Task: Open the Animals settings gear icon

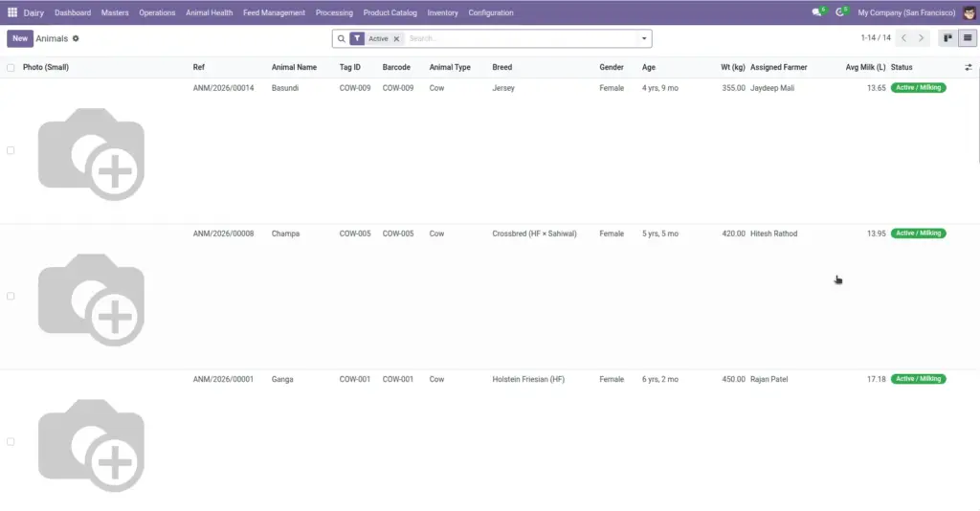Action: pyautogui.click(x=76, y=38)
